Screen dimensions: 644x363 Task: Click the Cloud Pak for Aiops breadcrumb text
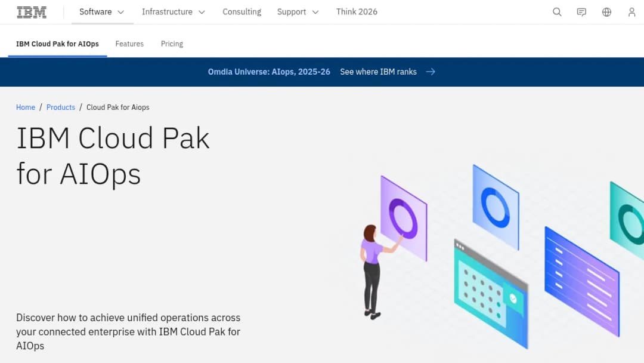pos(118,107)
